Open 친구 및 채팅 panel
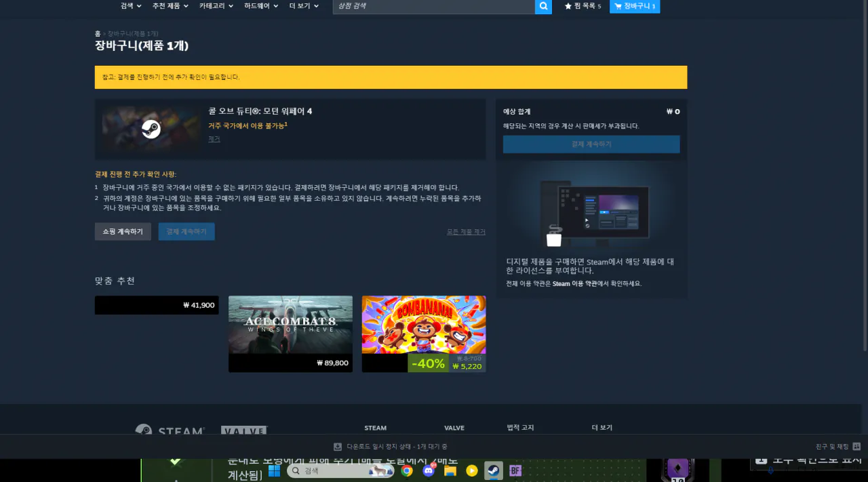The height and width of the screenshot is (482, 868). point(838,447)
